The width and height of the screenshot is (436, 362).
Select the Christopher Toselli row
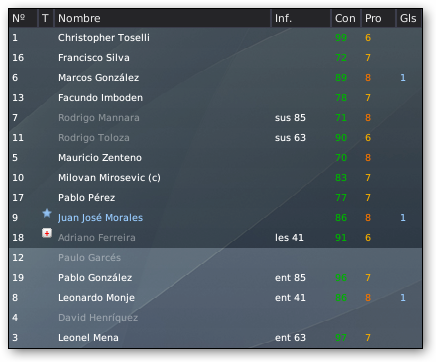pos(215,38)
